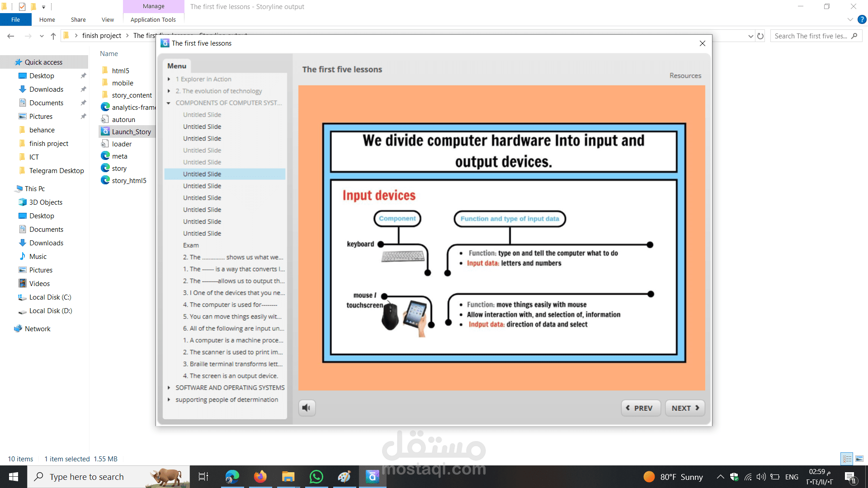Select the Exam menu item
Screen dimensions: 868x488
coord(191,245)
